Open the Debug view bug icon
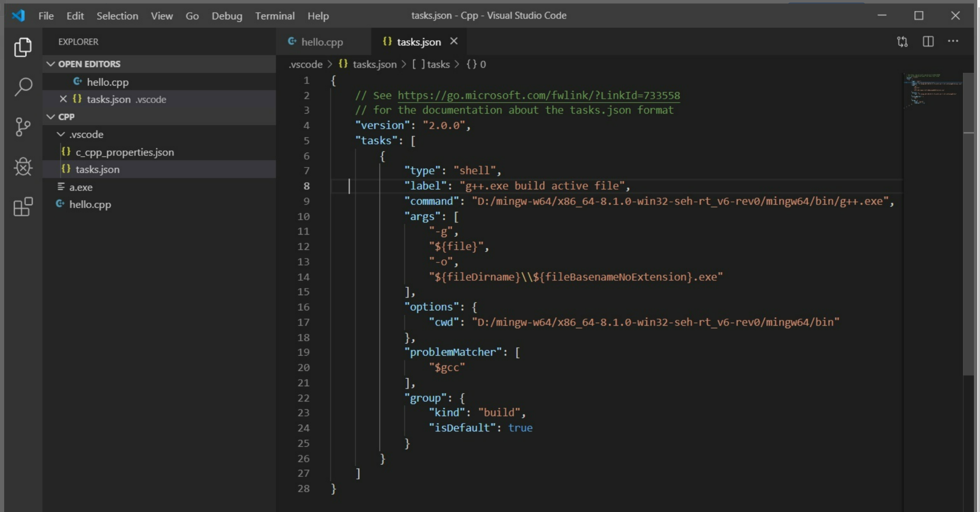 (x=23, y=167)
